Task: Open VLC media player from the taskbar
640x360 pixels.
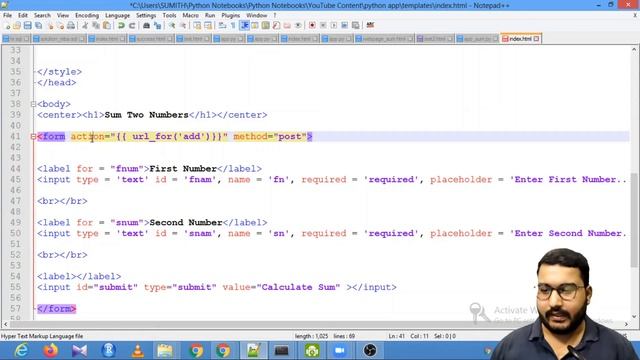Action: pos(138,350)
